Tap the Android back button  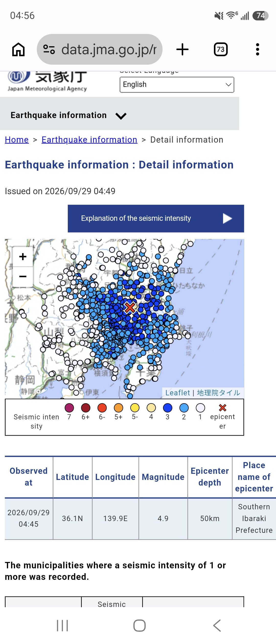(x=217, y=626)
